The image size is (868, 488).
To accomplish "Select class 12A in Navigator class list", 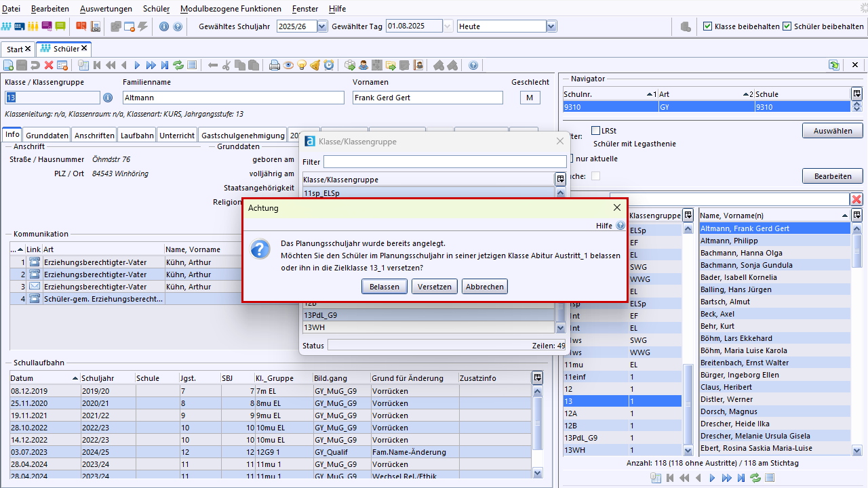I will click(622, 413).
